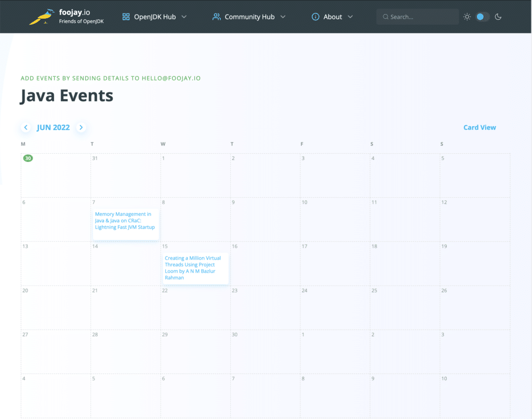The width and height of the screenshot is (532, 419).
Task: Click day 22 in the calendar
Action: click(165, 291)
